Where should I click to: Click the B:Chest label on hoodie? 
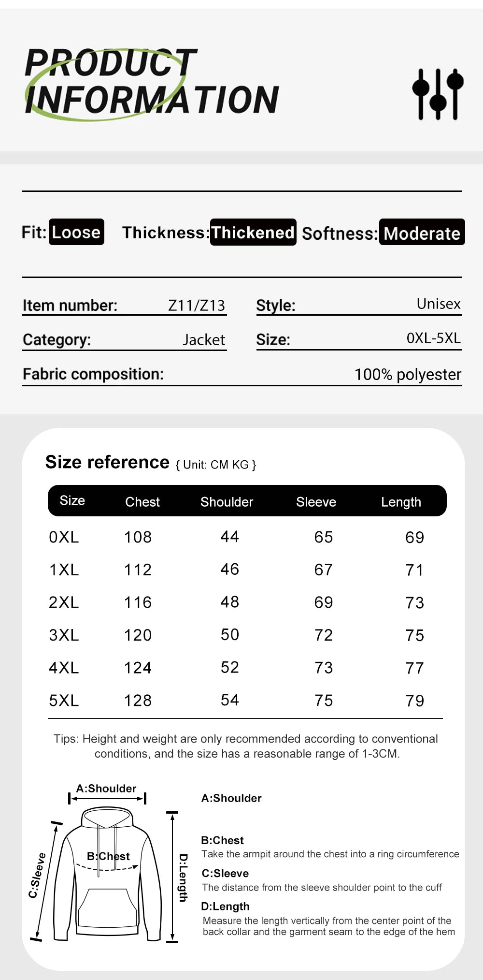[108, 856]
